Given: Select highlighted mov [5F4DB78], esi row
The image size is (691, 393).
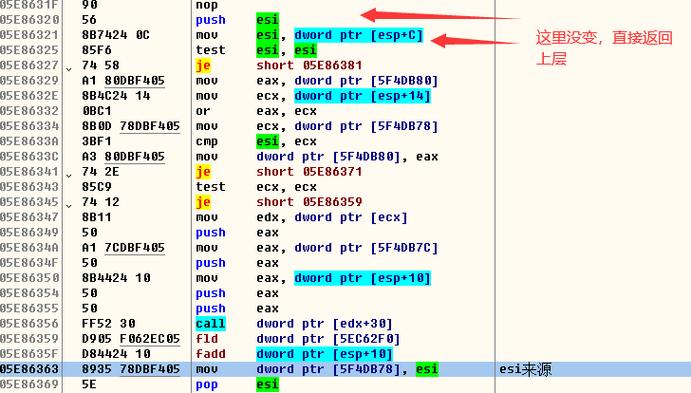Looking at the screenshot, I should click(346, 369).
